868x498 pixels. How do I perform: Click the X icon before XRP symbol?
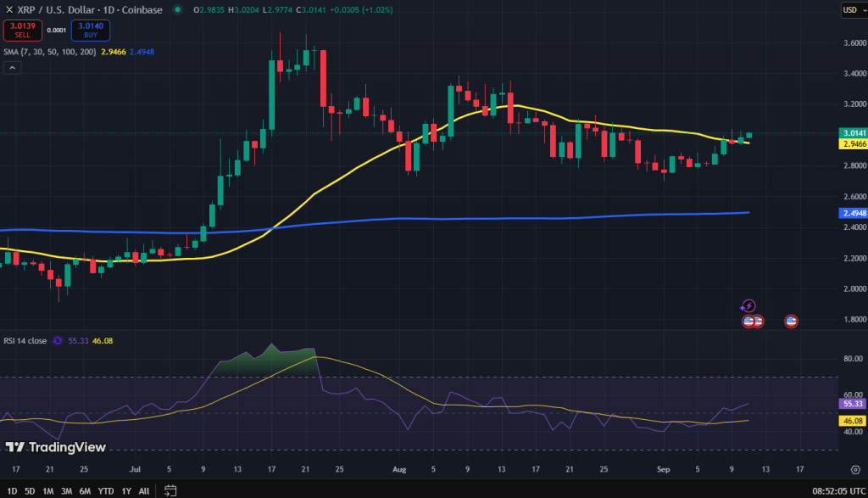pos(8,10)
